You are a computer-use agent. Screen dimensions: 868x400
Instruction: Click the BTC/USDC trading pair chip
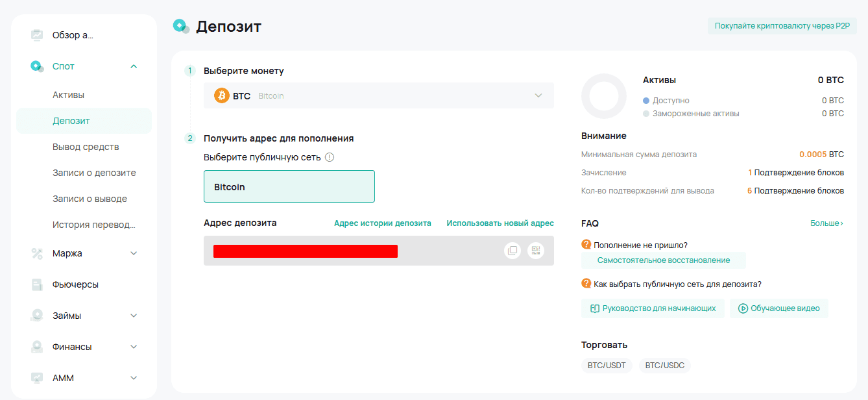point(665,366)
